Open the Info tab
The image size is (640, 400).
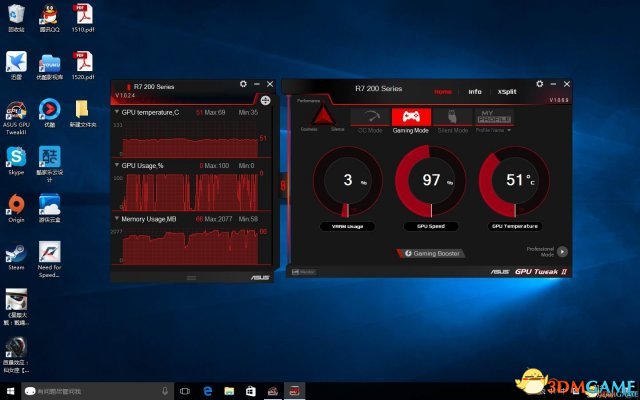point(475,91)
